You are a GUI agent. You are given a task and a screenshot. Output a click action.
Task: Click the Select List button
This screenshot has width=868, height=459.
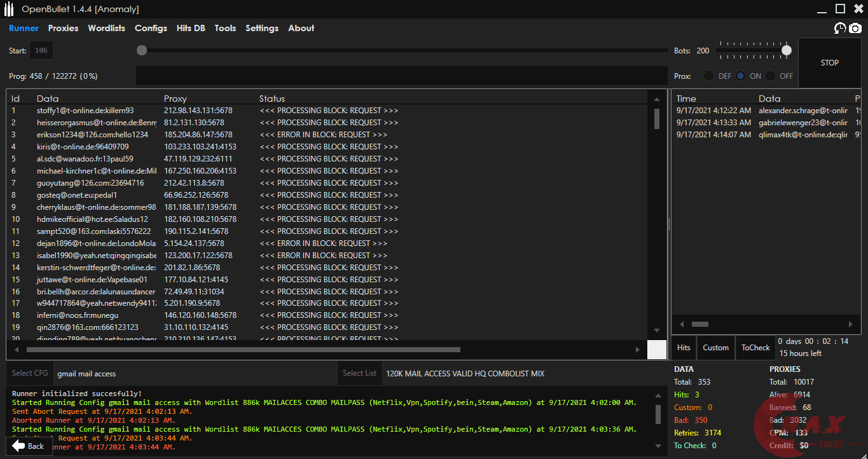pos(359,373)
